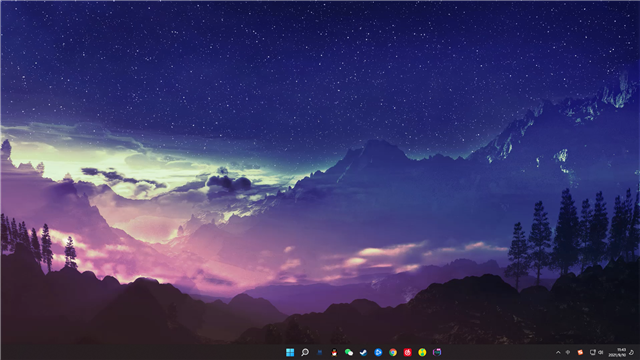Open the yellow round browser icon
This screenshot has width=640, height=360.
coord(422,352)
